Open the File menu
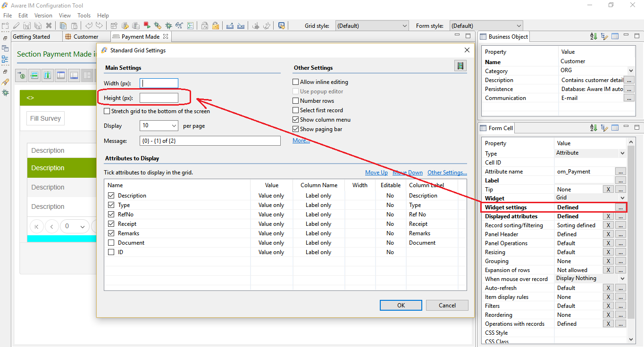This screenshot has width=644, height=347. [8, 16]
